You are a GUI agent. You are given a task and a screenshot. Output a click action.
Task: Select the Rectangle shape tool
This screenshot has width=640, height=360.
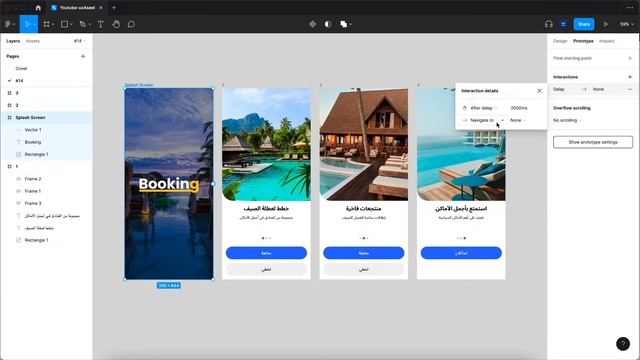click(64, 24)
